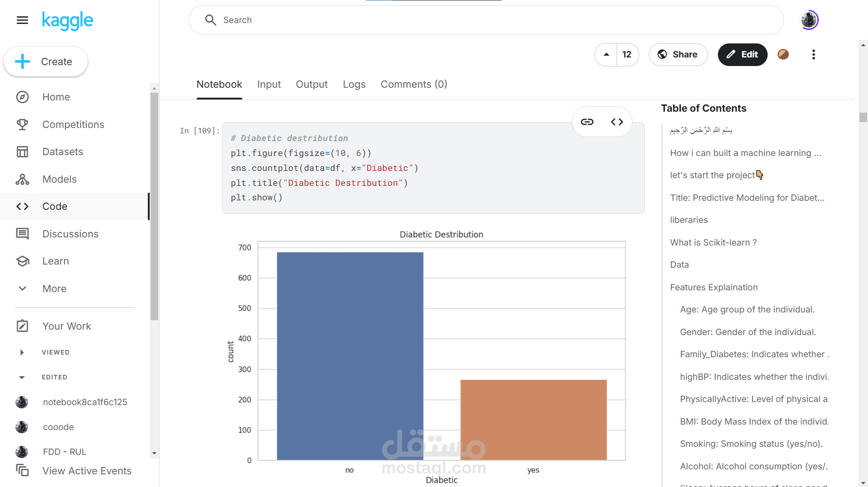Viewport: 868px width, 487px height.
Task: Open the three-dot options menu
Action: coord(813,55)
